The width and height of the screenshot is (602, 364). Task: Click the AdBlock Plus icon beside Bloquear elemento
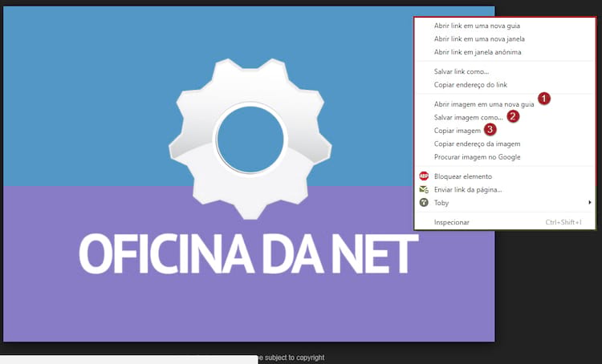pos(424,176)
